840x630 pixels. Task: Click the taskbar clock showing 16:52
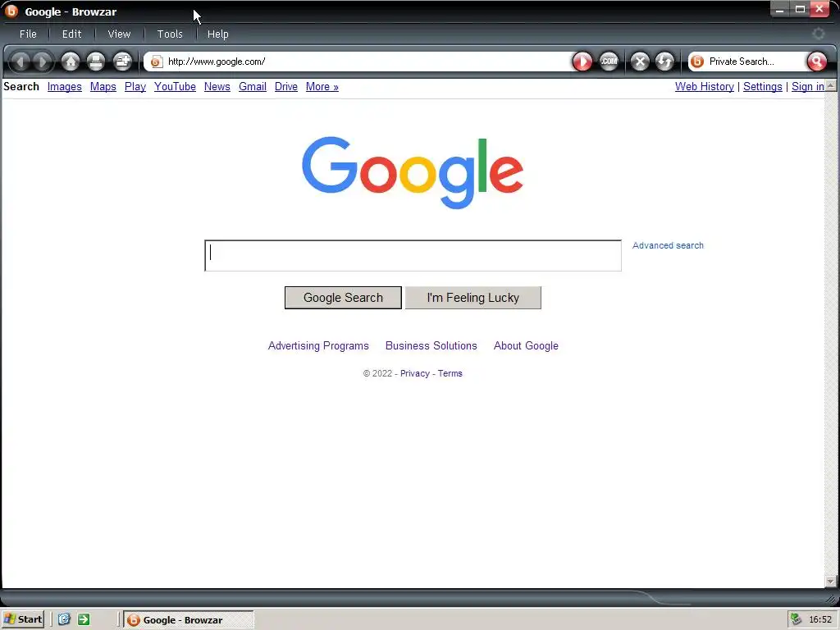click(x=820, y=620)
